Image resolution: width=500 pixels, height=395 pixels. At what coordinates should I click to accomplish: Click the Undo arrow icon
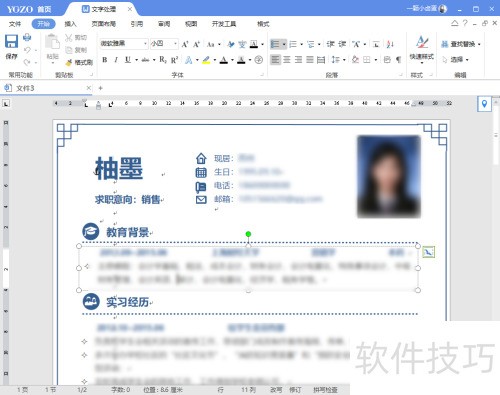(27, 50)
